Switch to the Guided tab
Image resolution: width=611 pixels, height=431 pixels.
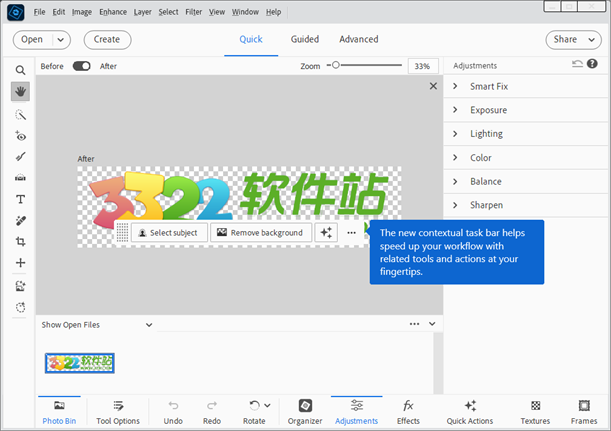pyautogui.click(x=304, y=40)
